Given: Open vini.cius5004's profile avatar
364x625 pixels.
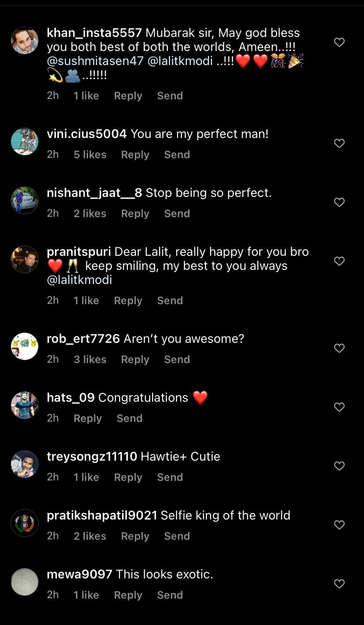Looking at the screenshot, I should (25, 142).
